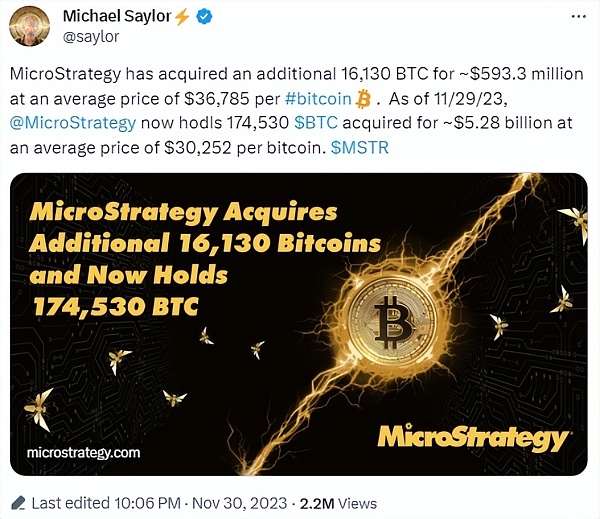Click the bee in the banner's top-right corner
This screenshot has width=600, height=519.
572,221
